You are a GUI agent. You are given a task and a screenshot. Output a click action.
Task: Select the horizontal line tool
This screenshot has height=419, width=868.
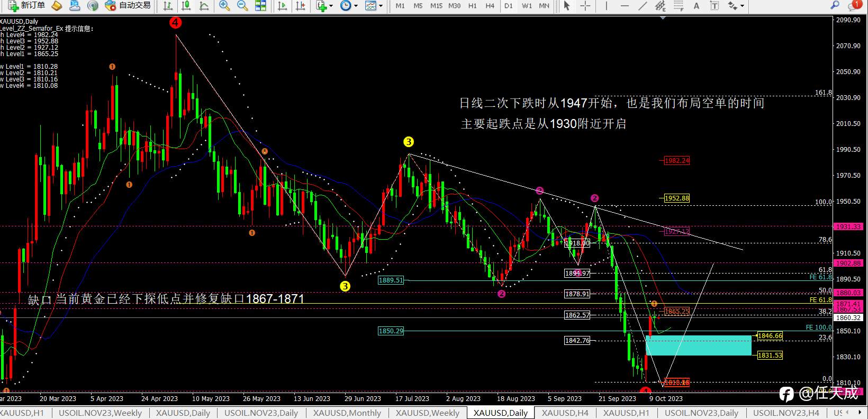(625, 6)
